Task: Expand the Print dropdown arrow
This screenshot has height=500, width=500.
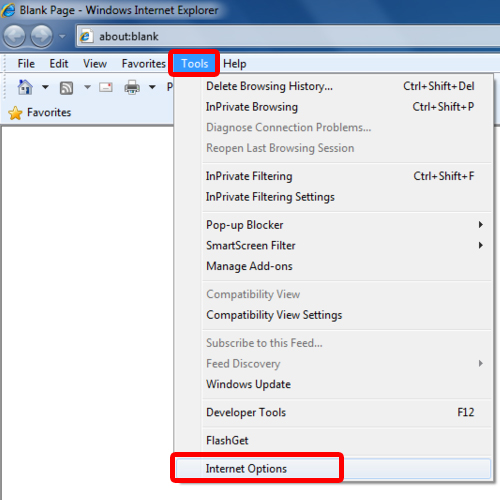Action: (x=152, y=87)
